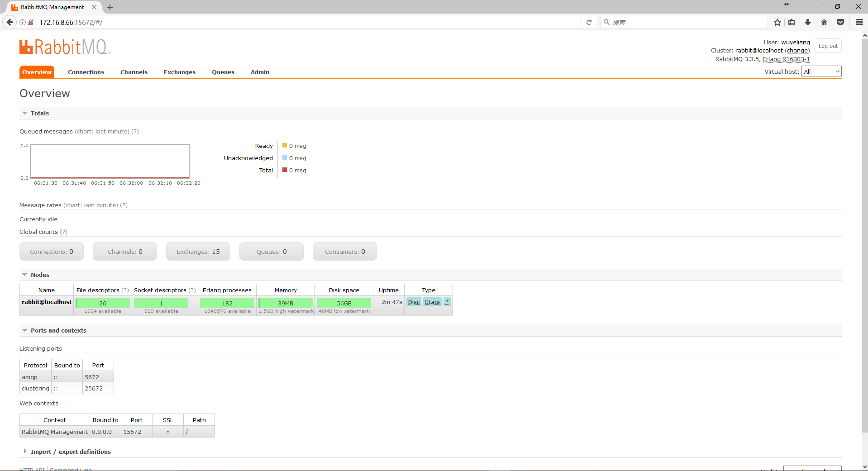Screen dimensions: 868x471
Task: Switch to the Connections tab
Action: pyautogui.click(x=86, y=72)
